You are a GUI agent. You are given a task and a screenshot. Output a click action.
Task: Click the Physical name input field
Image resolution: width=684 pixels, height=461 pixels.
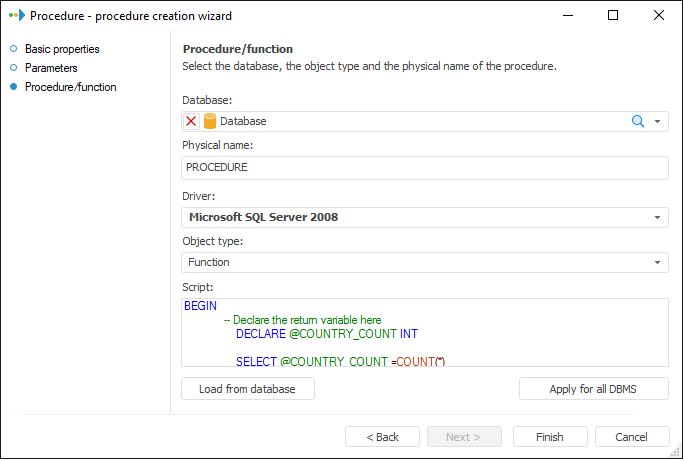click(x=425, y=168)
